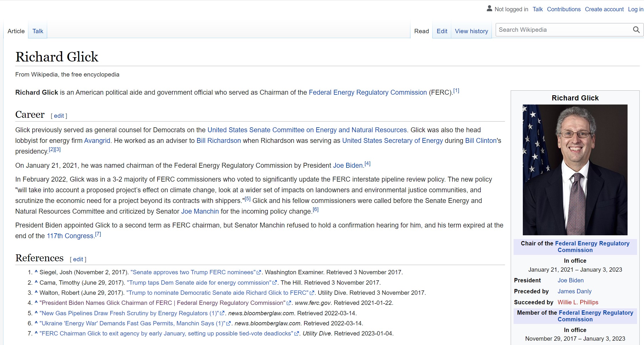The height and width of the screenshot is (345, 644).
Task: Open the 117th Congress link
Action: tap(70, 236)
